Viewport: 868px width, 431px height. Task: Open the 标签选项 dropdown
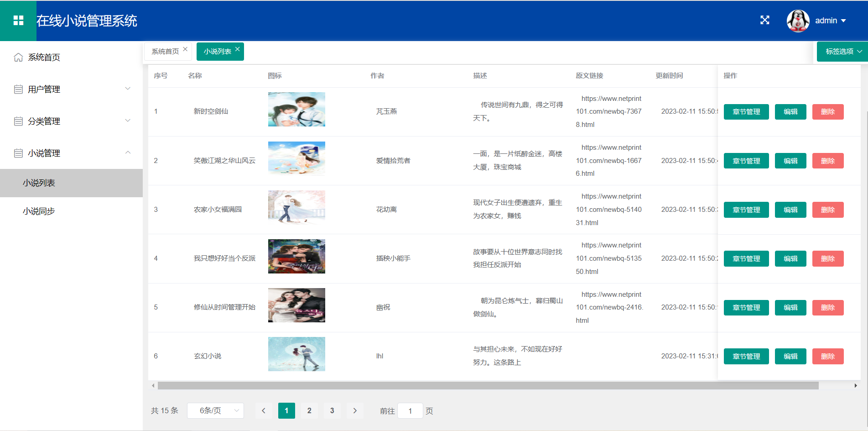(x=842, y=52)
